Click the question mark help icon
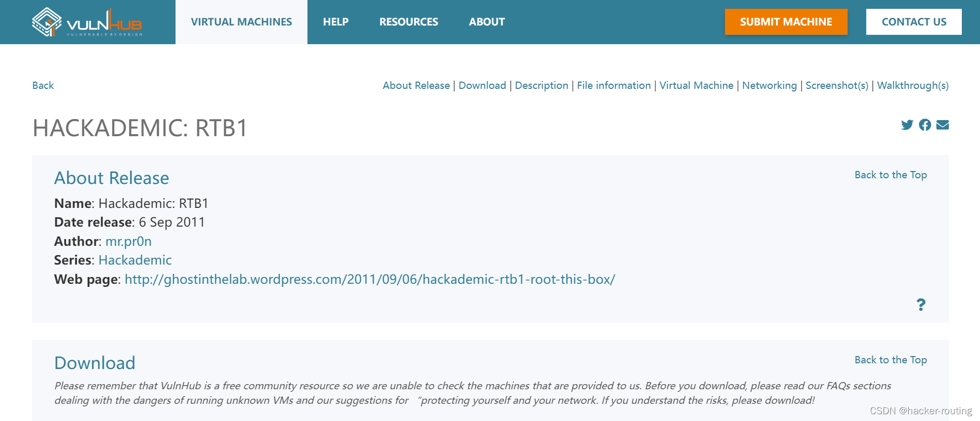Image resolution: width=980 pixels, height=421 pixels. tap(921, 305)
